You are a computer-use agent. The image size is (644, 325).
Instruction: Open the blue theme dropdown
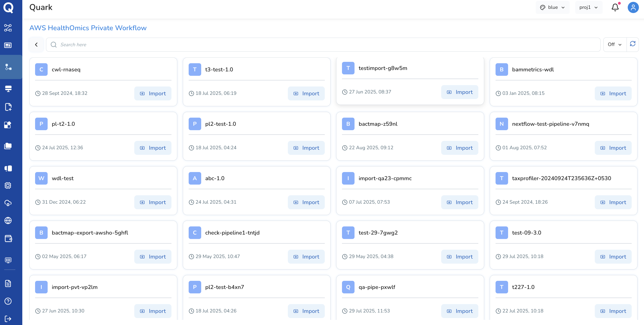pyautogui.click(x=552, y=7)
